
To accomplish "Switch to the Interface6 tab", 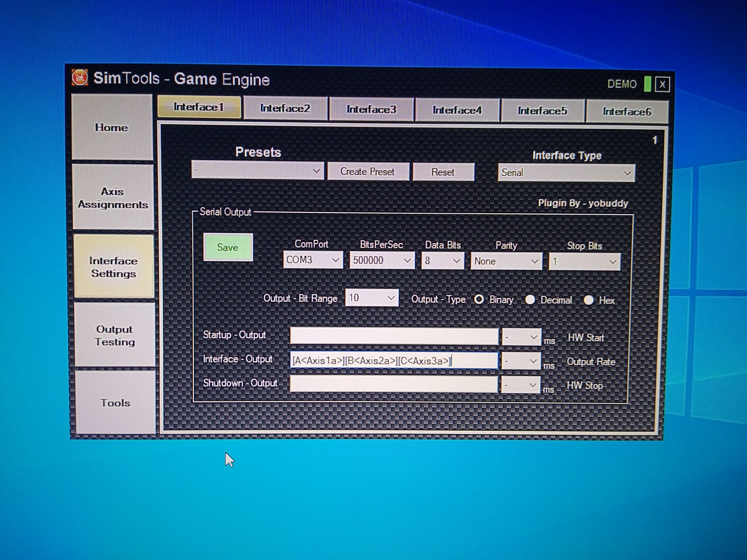I will (x=627, y=112).
